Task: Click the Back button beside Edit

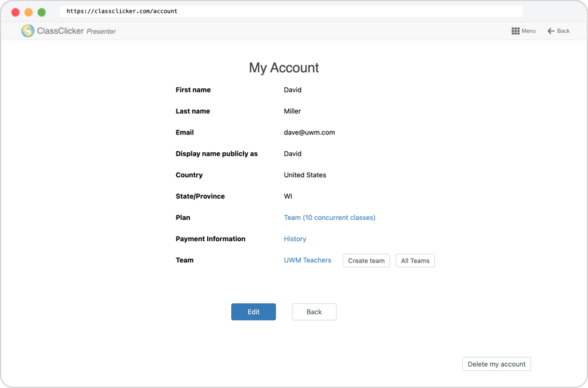Action: [x=315, y=312]
